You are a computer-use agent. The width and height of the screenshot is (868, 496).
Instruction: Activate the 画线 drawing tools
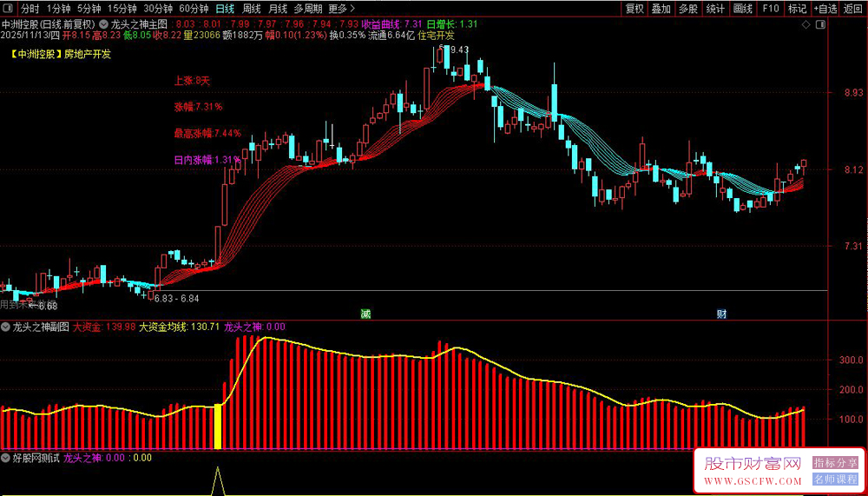tap(742, 9)
